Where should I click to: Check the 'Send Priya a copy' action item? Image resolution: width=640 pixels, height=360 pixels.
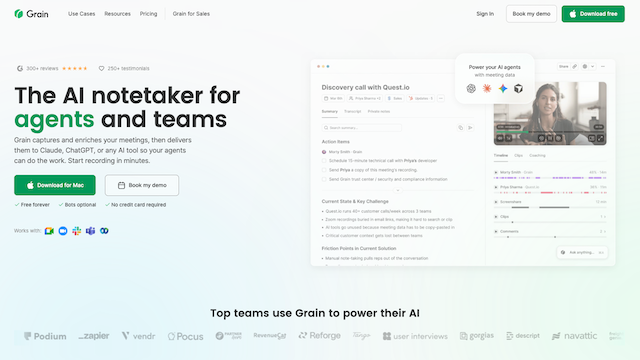tap(324, 170)
